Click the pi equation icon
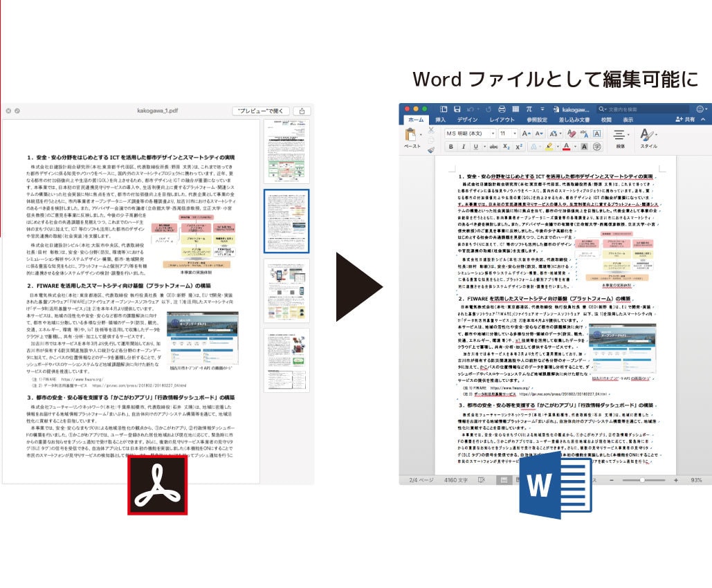This screenshot has width=712, height=588. click(529, 109)
